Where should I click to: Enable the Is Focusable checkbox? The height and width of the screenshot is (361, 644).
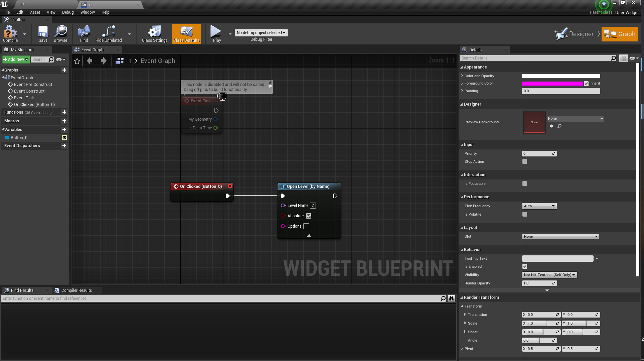[x=524, y=184]
